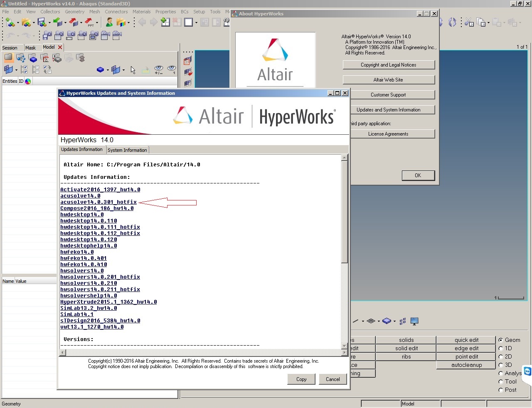Click the Altair Web Site button
Screen dimensions: 532x408
[389, 80]
